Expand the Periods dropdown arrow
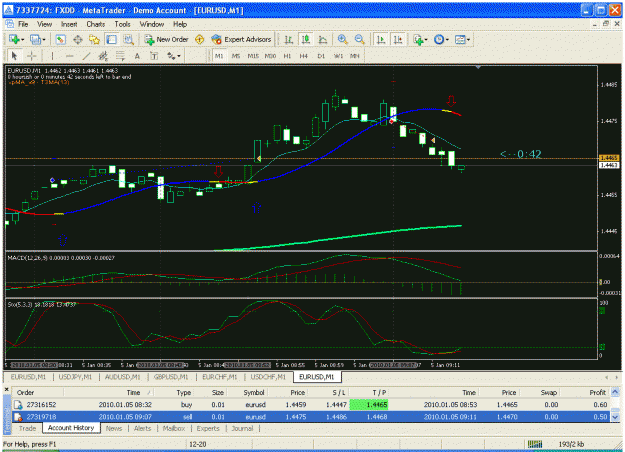This screenshot has height=452, width=625. (x=447, y=39)
